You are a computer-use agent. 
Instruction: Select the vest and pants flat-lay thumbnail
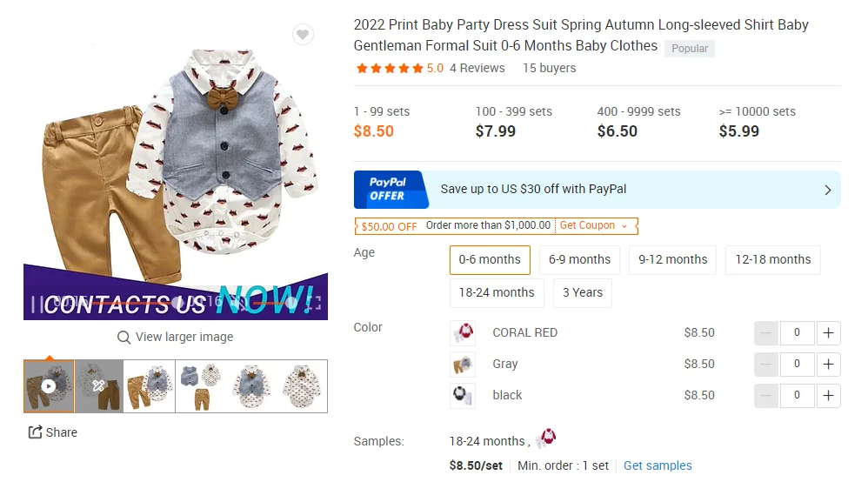click(200, 385)
